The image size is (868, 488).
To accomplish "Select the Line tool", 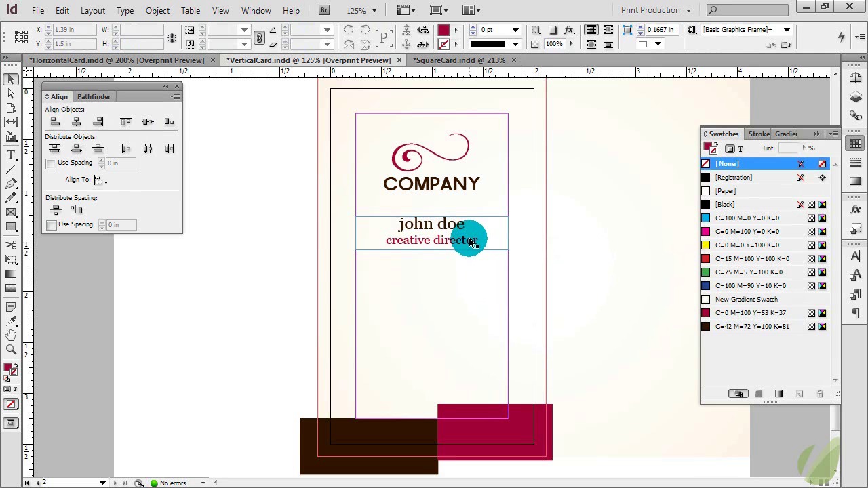I will pos(11,169).
